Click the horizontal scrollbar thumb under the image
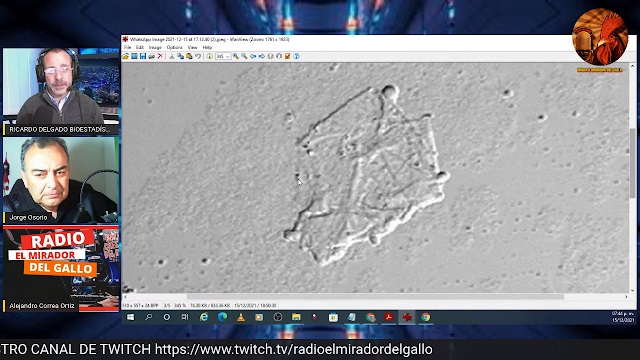This screenshot has height=360, width=640. tap(375, 297)
